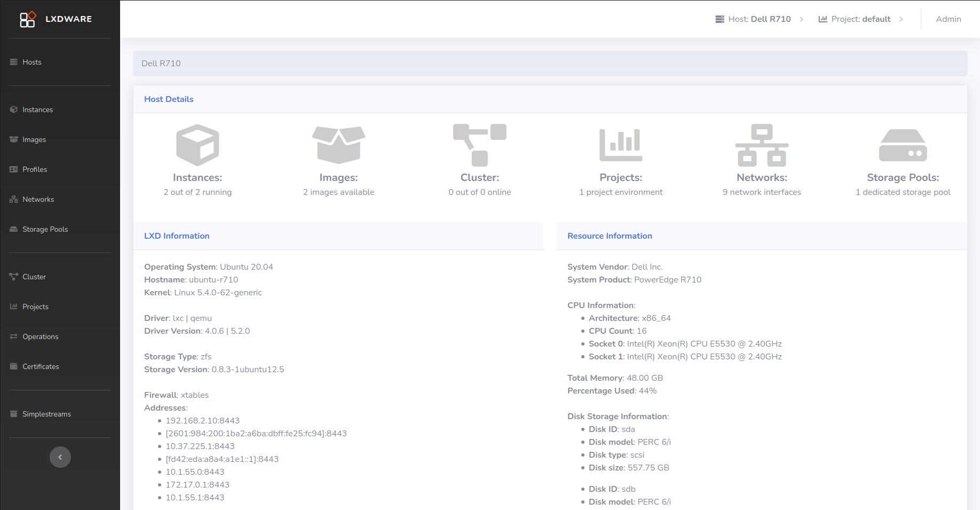This screenshot has width=980, height=510.
Task: Select the Cluster sidebar entry
Action: 34,277
